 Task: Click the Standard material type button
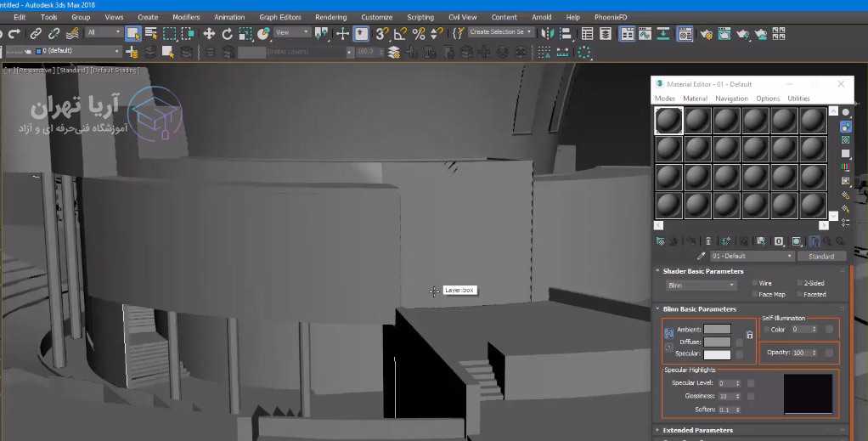pos(821,256)
